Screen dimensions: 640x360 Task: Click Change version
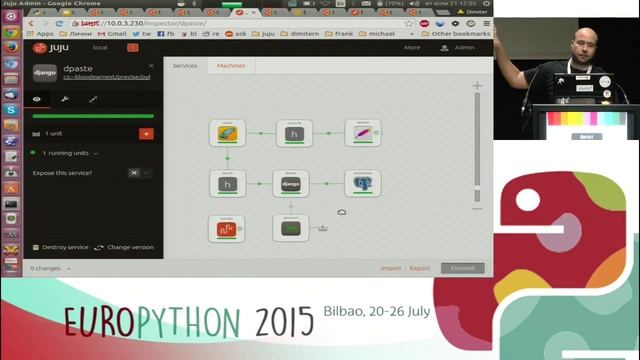pos(124,247)
